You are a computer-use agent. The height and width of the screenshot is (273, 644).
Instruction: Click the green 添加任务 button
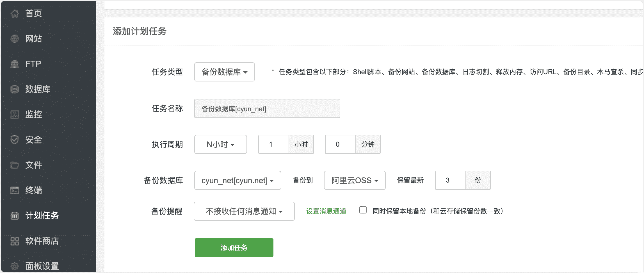[x=234, y=248]
